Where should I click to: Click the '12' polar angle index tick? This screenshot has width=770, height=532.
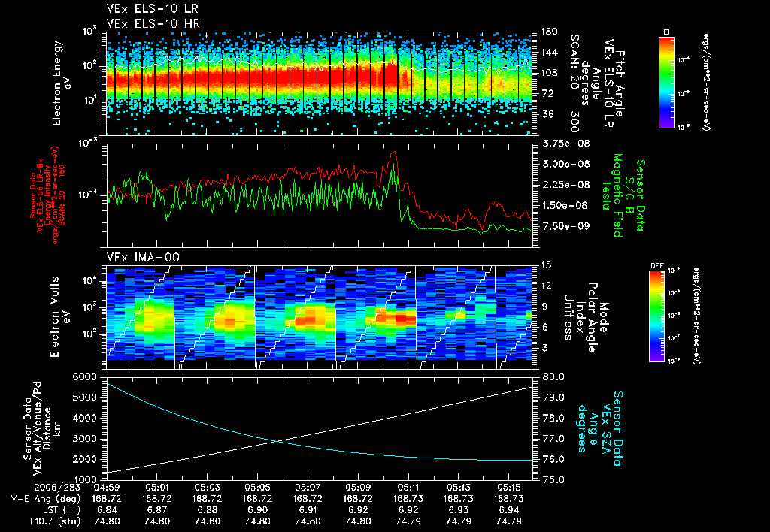[x=546, y=286]
